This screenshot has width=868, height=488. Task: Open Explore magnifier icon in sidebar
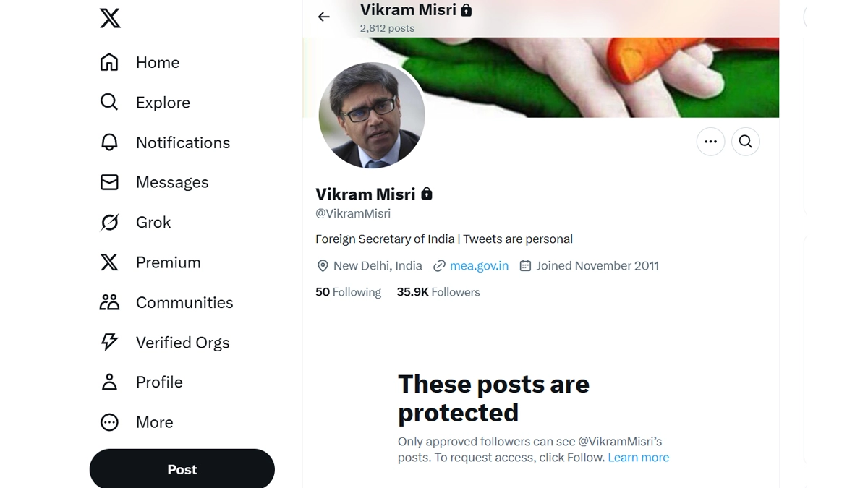point(109,102)
